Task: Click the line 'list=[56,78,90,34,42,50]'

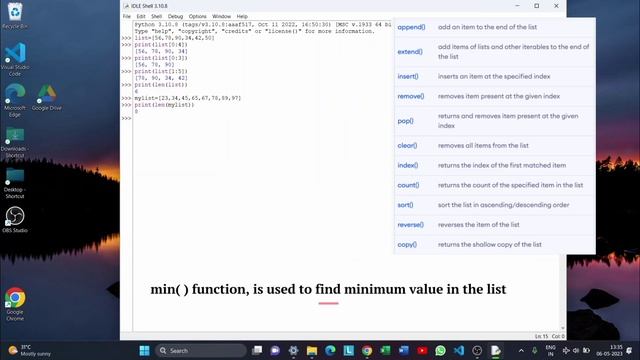Action: point(174,38)
